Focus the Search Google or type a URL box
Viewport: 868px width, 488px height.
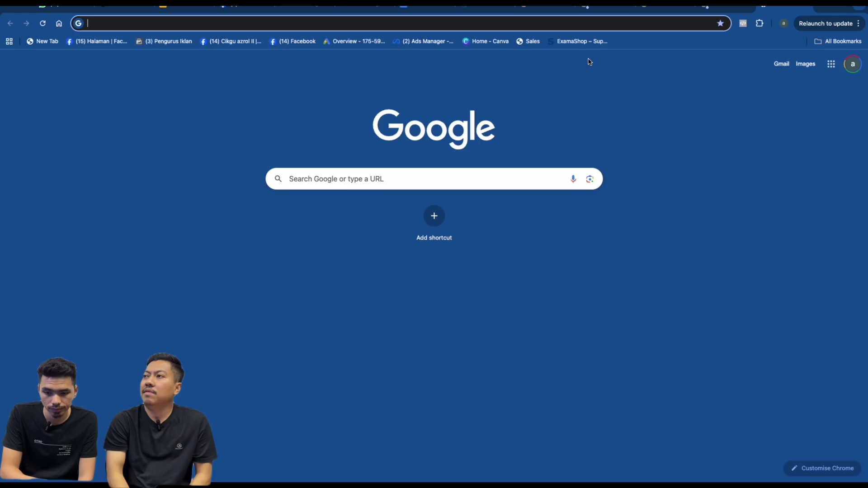tap(434, 179)
